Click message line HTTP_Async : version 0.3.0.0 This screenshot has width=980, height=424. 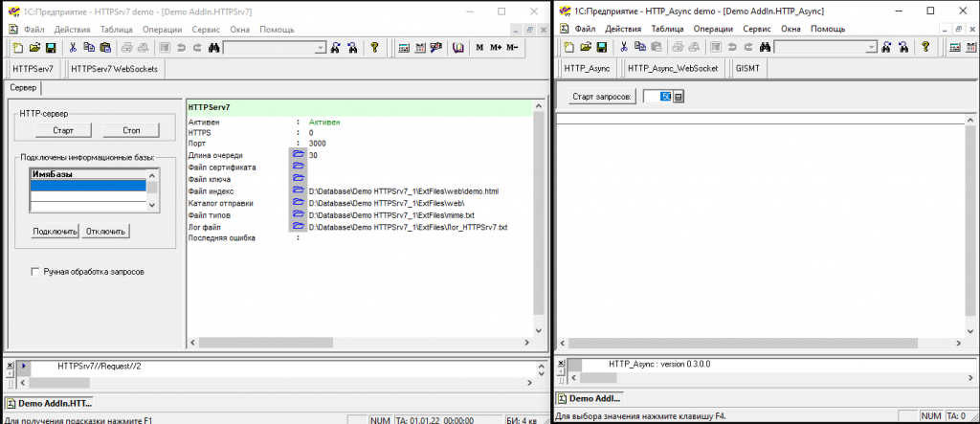click(659, 364)
